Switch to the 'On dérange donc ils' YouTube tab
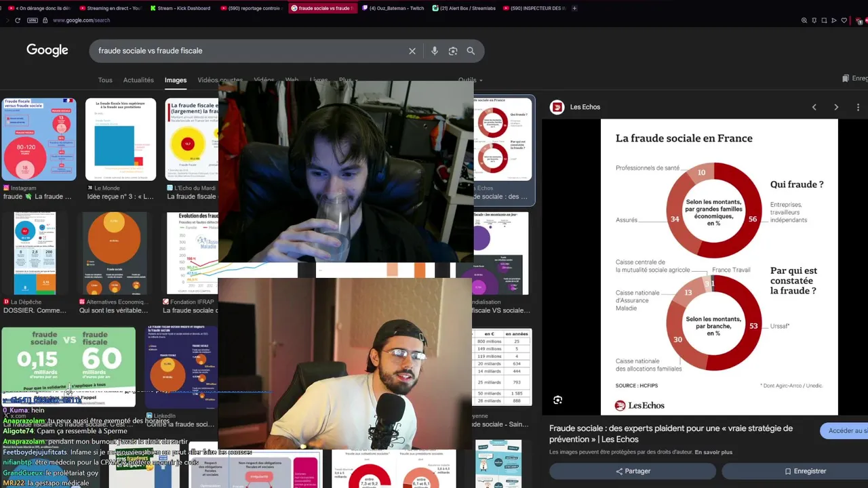 coord(39,8)
